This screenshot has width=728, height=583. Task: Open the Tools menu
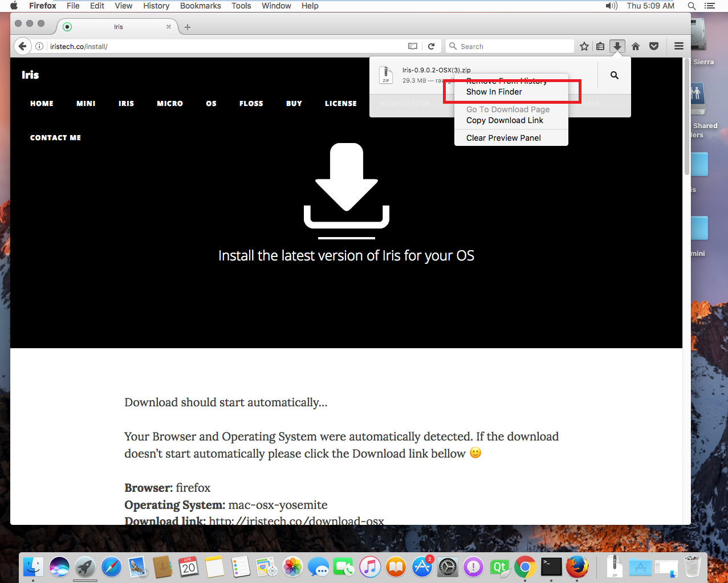[x=241, y=6]
